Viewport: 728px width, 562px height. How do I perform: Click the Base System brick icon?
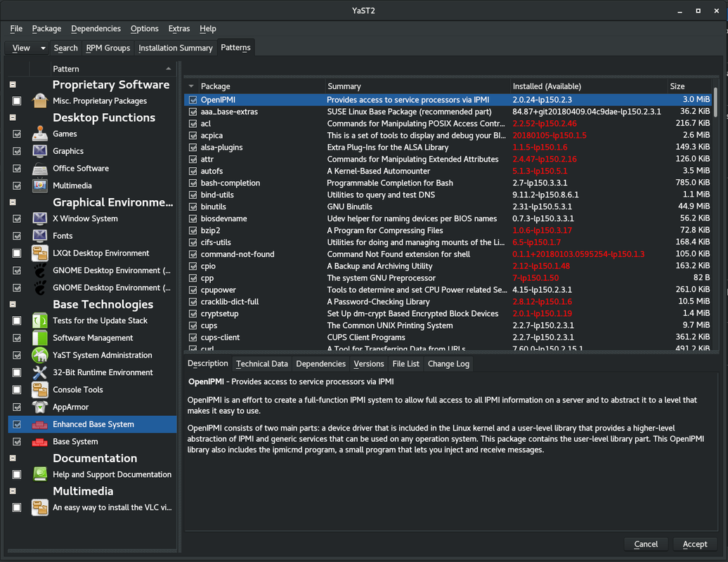coord(40,442)
